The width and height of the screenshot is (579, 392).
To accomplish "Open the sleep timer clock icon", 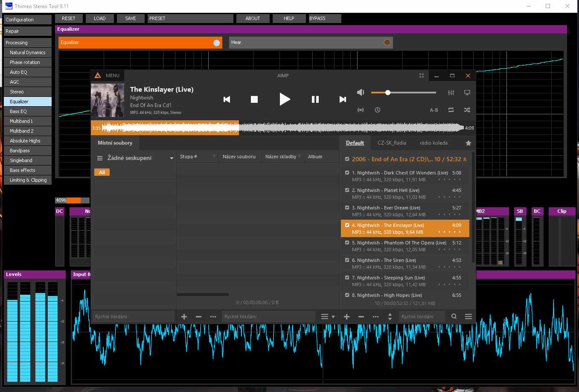I will 378,110.
